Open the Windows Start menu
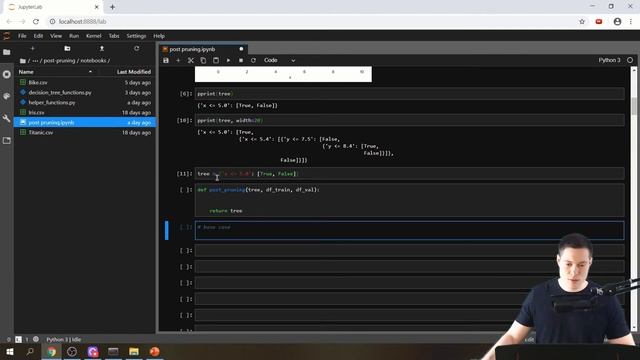The height and width of the screenshot is (360, 640). 10,351
